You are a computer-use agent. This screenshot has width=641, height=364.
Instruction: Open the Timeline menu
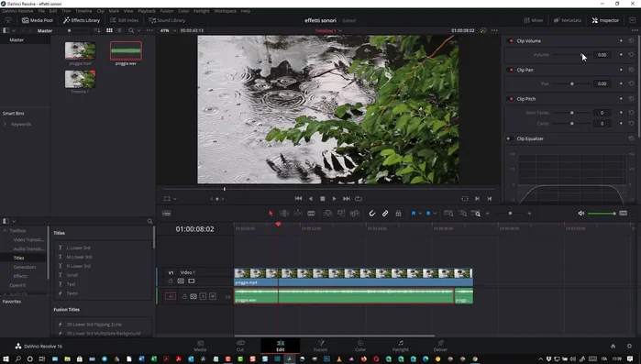pos(83,11)
